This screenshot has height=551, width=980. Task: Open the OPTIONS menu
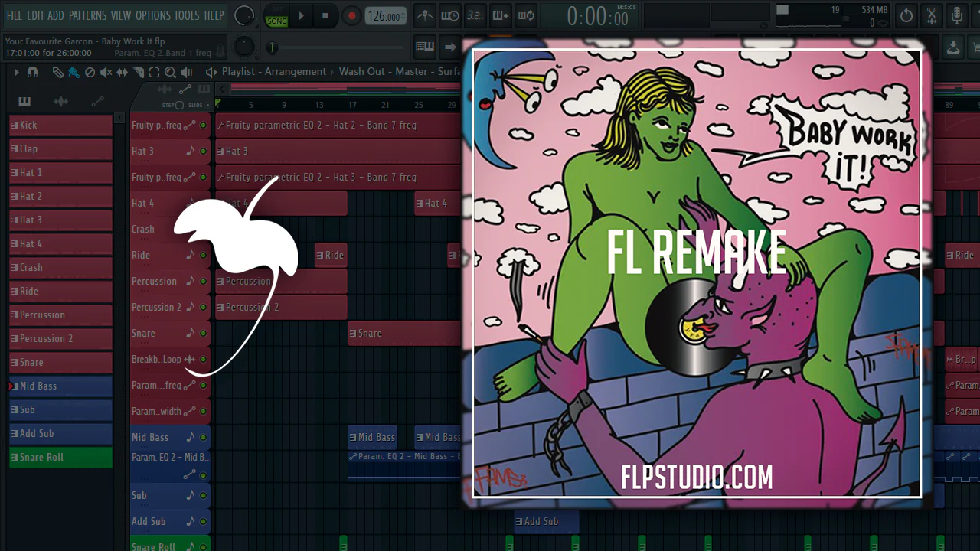click(x=153, y=15)
